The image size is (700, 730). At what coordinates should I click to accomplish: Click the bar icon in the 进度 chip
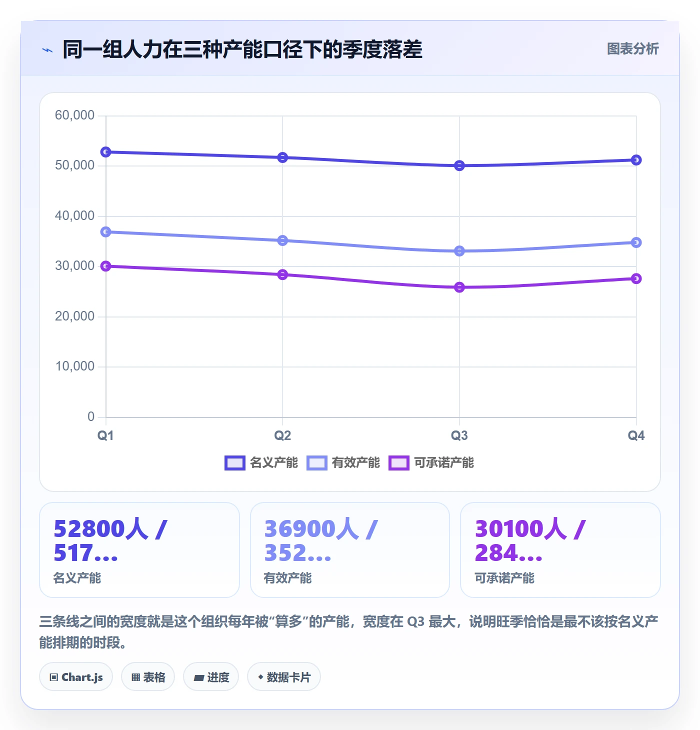199,678
